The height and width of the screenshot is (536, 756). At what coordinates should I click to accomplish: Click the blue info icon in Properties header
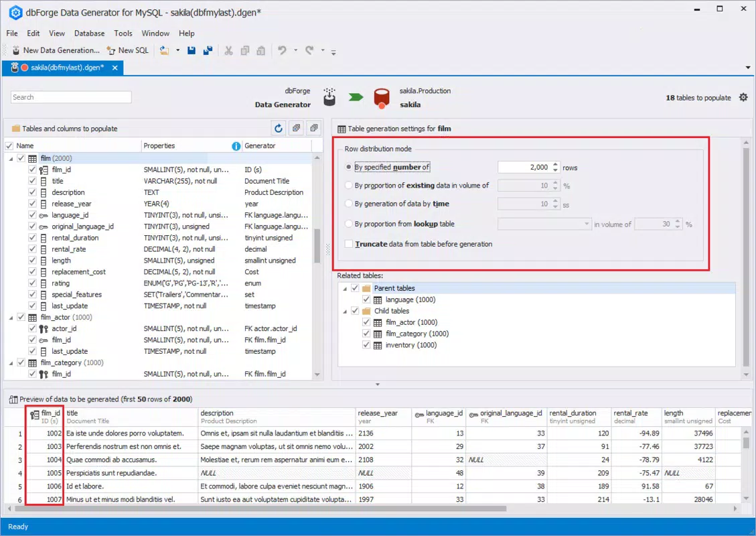click(236, 146)
